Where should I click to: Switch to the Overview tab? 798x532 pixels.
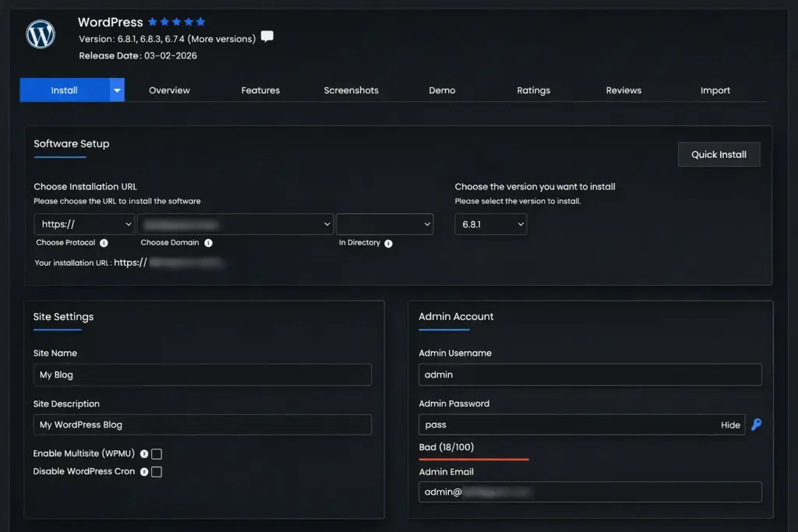click(169, 90)
